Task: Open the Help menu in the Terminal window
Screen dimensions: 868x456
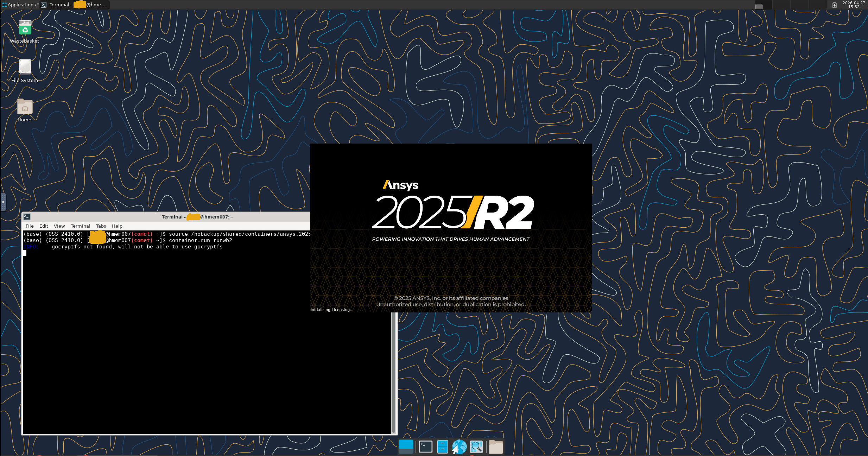Action: click(x=117, y=226)
